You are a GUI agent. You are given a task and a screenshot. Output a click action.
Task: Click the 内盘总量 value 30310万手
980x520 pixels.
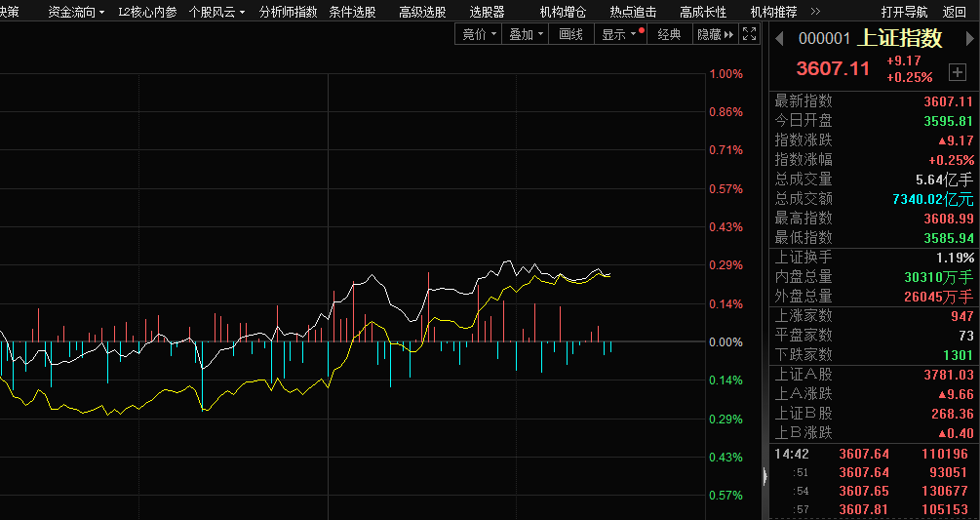pos(939,277)
